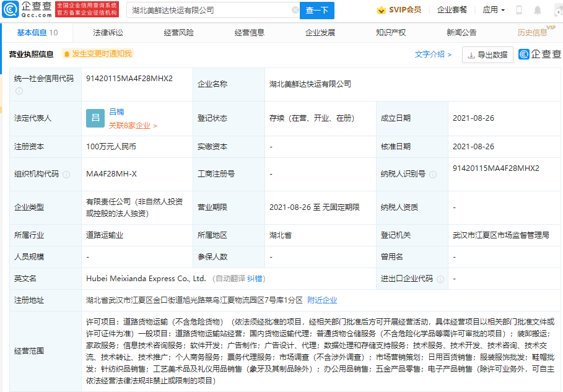Click info icon beside 组织机构代码

(66, 175)
